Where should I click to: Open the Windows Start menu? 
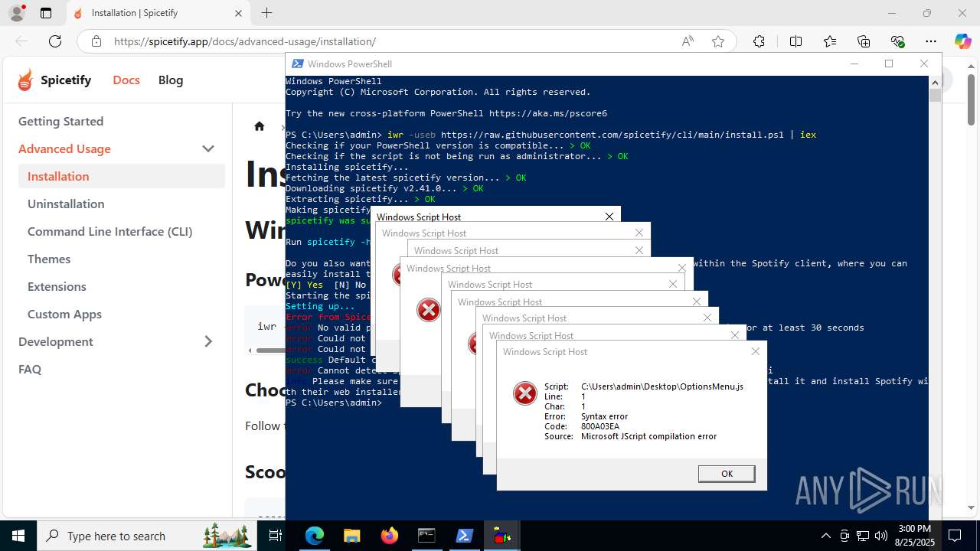click(x=18, y=536)
